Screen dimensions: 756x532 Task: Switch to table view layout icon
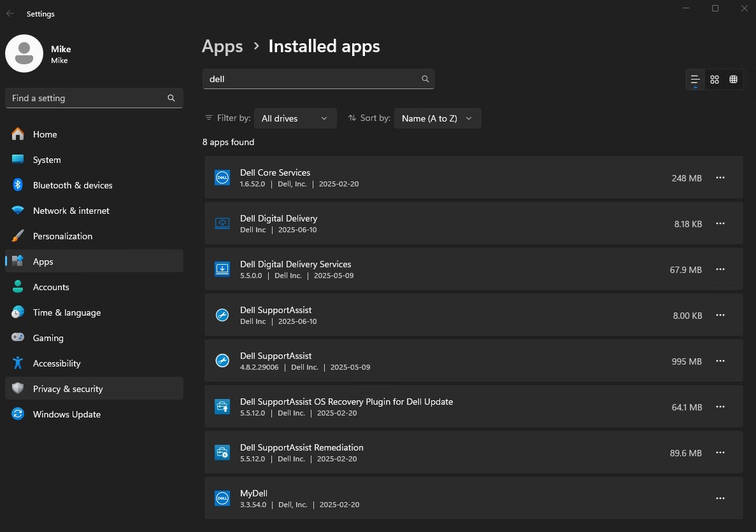click(x=734, y=80)
